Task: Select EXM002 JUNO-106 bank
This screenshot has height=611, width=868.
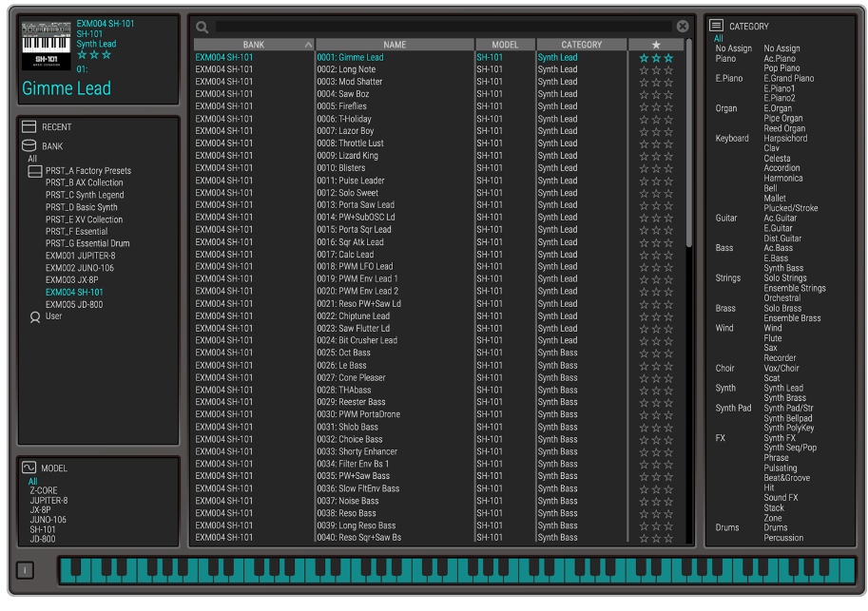Action: (x=80, y=268)
